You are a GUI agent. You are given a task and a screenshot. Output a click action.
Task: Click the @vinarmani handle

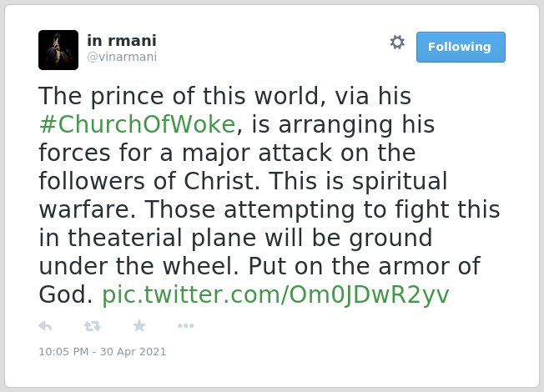[122, 57]
